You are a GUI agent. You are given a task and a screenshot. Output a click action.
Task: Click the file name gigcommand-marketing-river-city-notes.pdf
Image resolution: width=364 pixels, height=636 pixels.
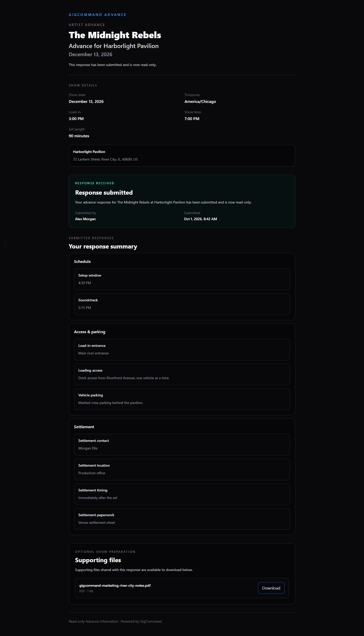tap(115, 585)
